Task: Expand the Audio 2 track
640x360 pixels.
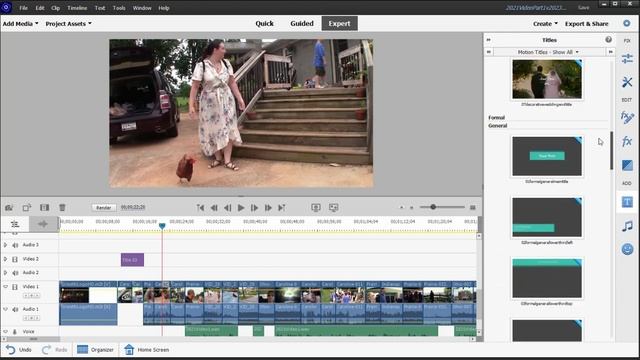Action: tap(5, 273)
